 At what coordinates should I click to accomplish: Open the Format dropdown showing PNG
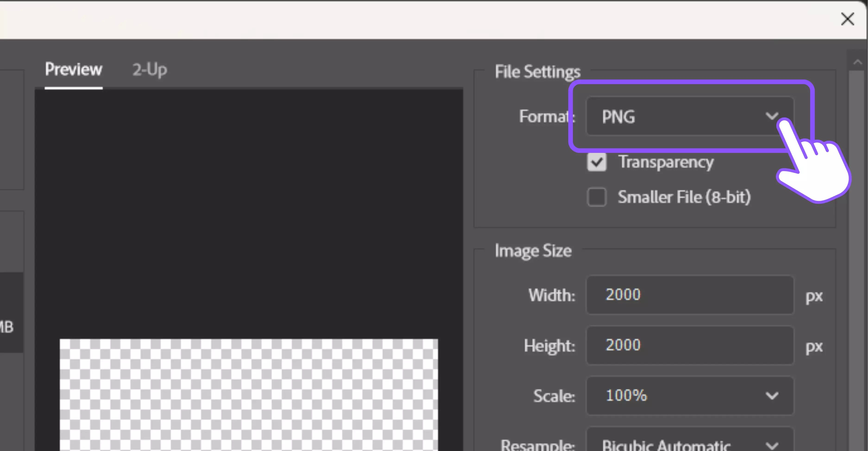coord(690,116)
